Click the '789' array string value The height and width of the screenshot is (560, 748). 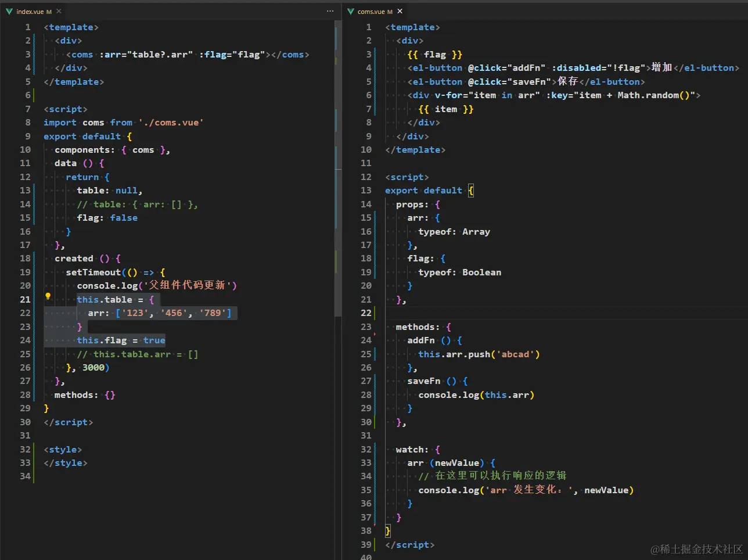213,313
